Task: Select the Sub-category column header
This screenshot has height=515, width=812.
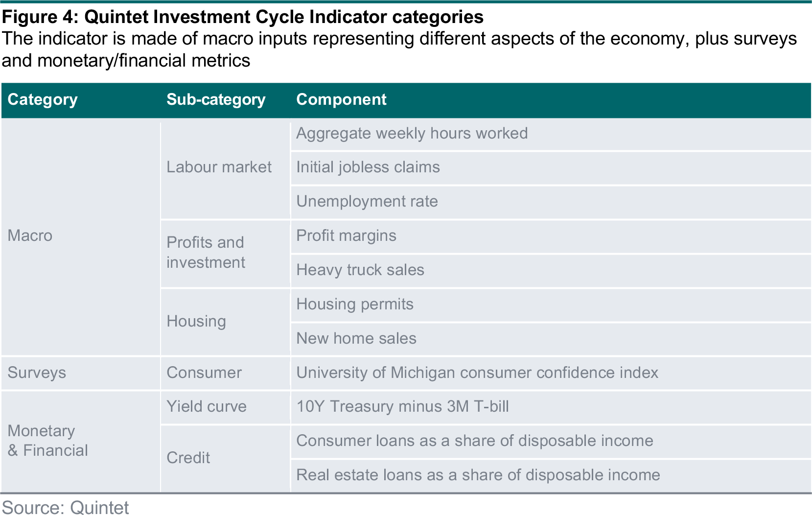Action: (216, 99)
